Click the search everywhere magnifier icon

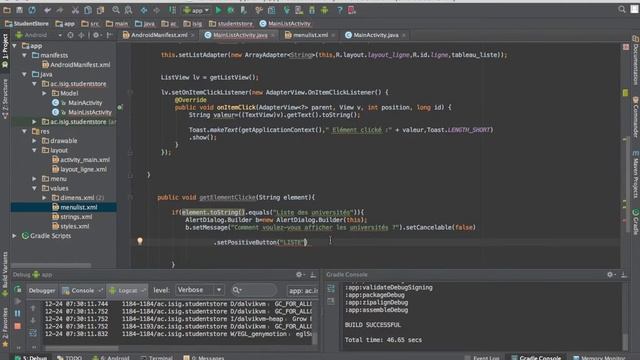click(622, 9)
